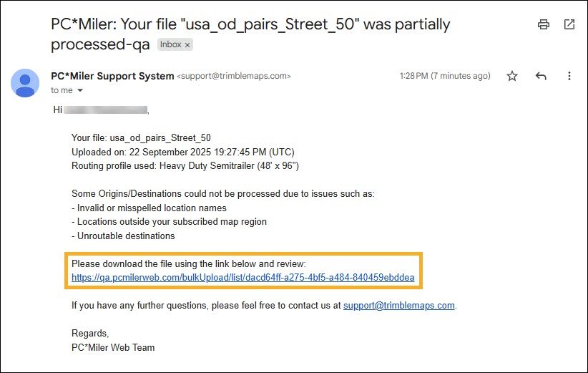Open the qa.pcmilerweb.com bulkUpload download link
Viewport: 588px width, 373px height.
(x=242, y=277)
